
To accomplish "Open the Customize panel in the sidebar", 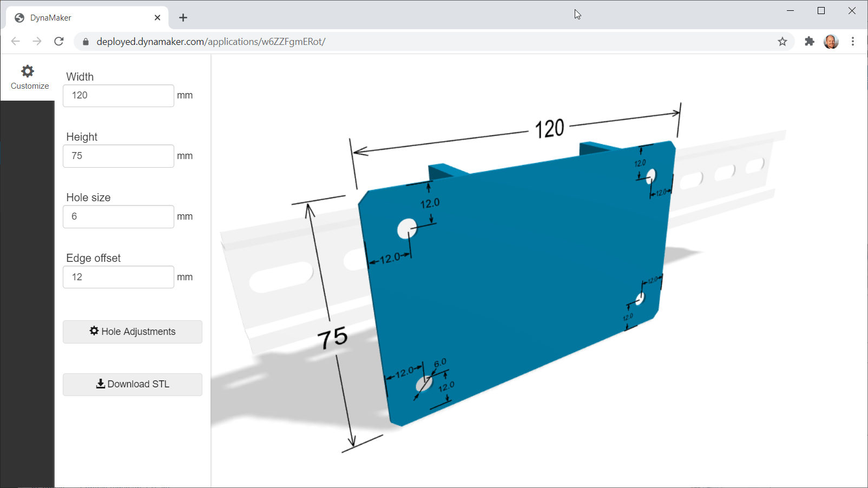I will (x=28, y=77).
